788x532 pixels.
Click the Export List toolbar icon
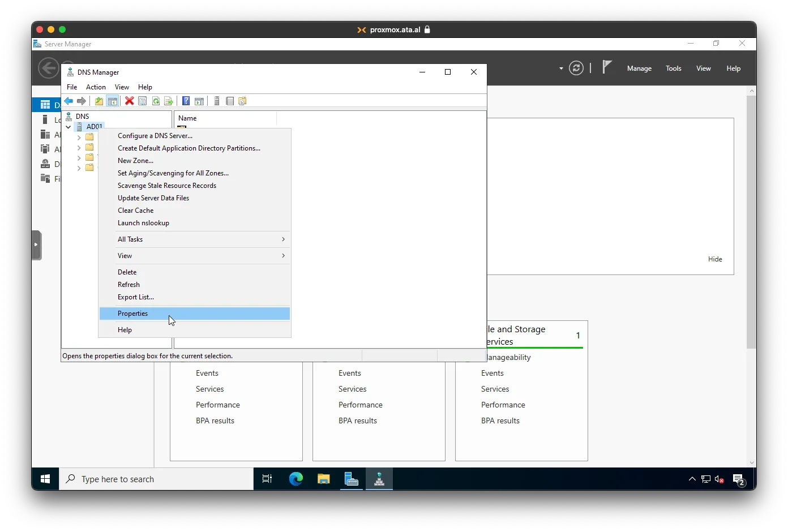[169, 101]
